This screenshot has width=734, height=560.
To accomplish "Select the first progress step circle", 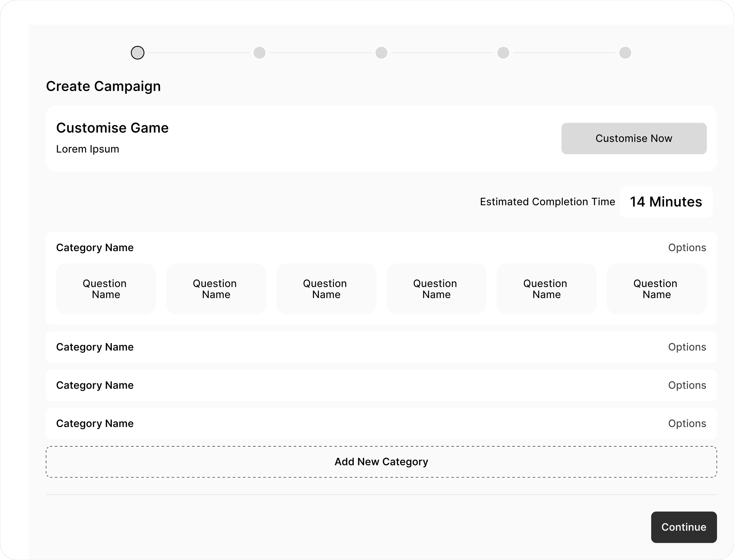I will [x=138, y=53].
